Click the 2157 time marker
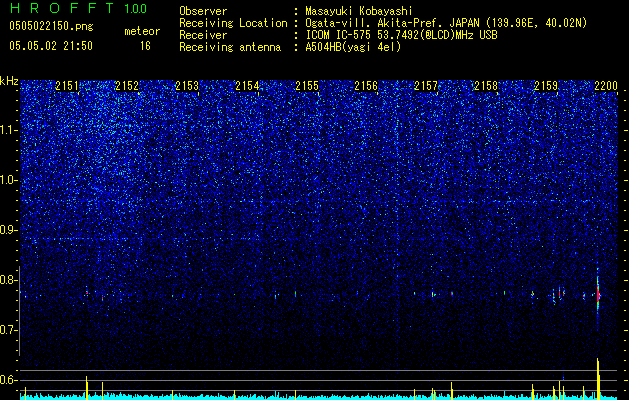The image size is (629, 400). [426, 86]
